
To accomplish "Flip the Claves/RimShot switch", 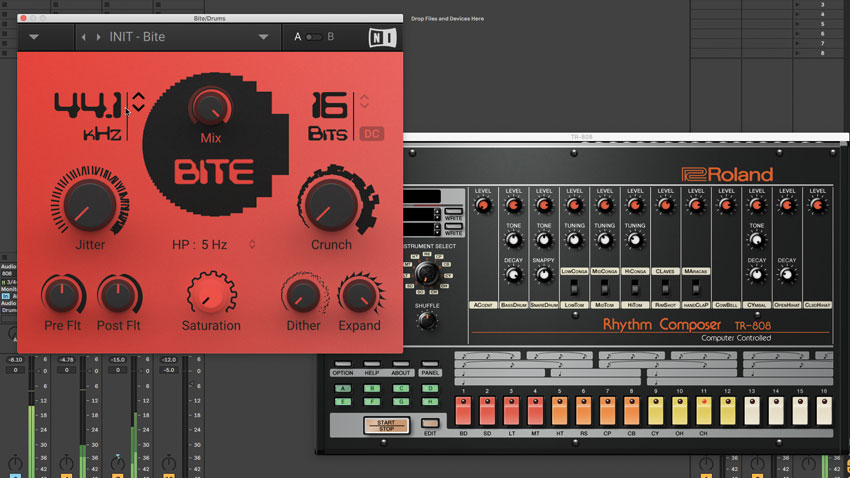I will coord(665,287).
